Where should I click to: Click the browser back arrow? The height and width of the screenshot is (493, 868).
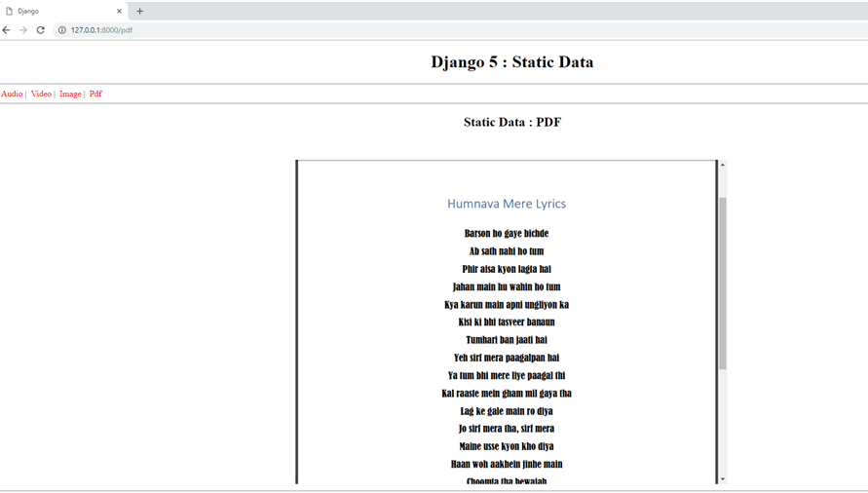pos(6,30)
